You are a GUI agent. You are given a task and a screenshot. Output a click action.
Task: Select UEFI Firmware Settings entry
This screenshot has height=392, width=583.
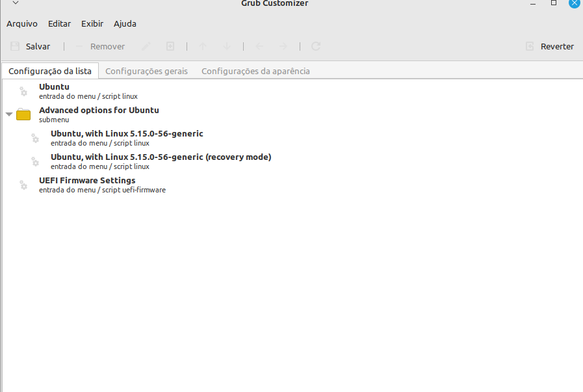pos(292,185)
